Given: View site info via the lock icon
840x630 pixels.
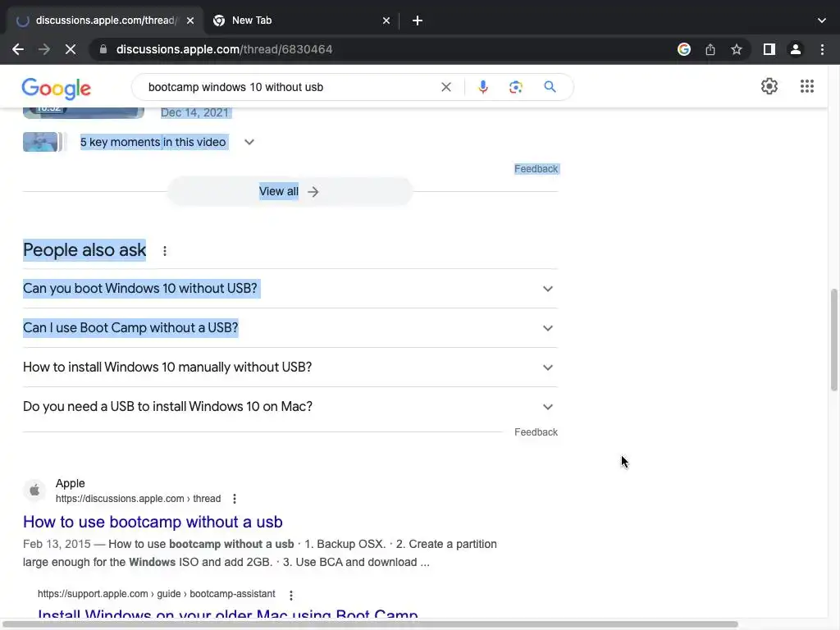Looking at the screenshot, I should point(103,49).
